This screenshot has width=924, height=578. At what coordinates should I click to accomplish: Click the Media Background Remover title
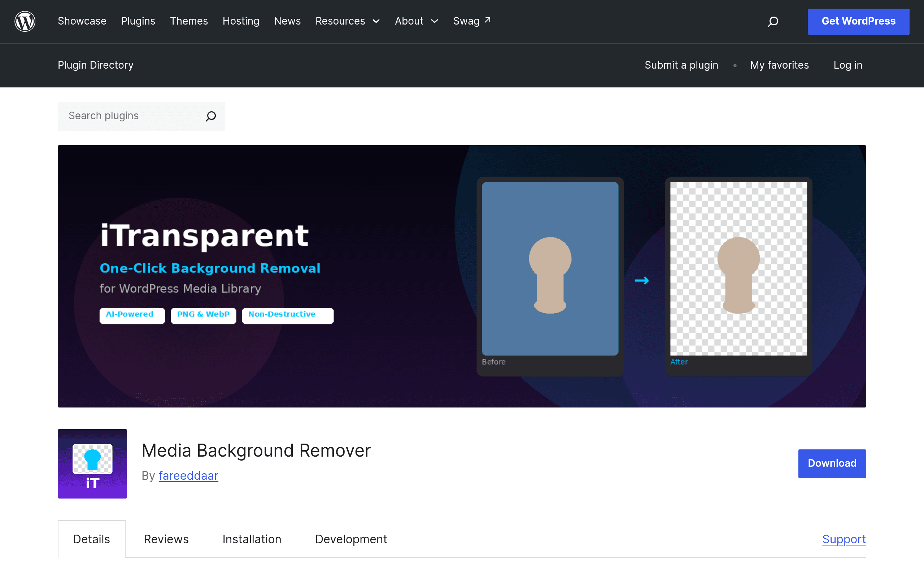point(256,450)
